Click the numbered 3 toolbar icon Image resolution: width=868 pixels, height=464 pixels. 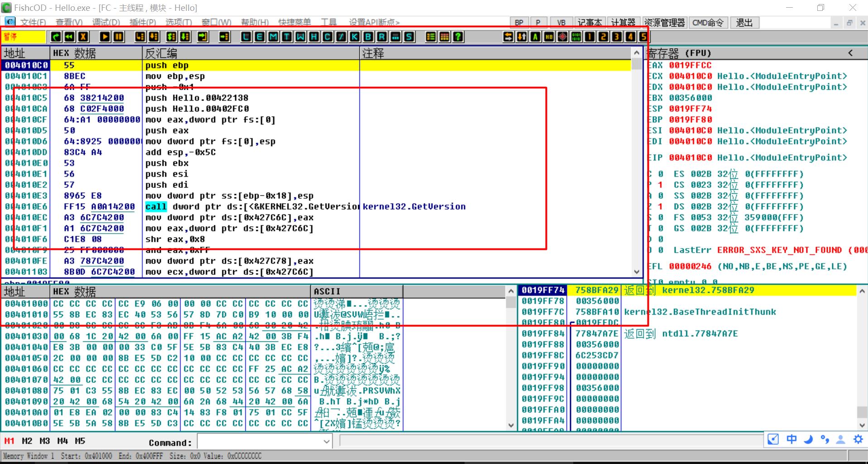(617, 37)
